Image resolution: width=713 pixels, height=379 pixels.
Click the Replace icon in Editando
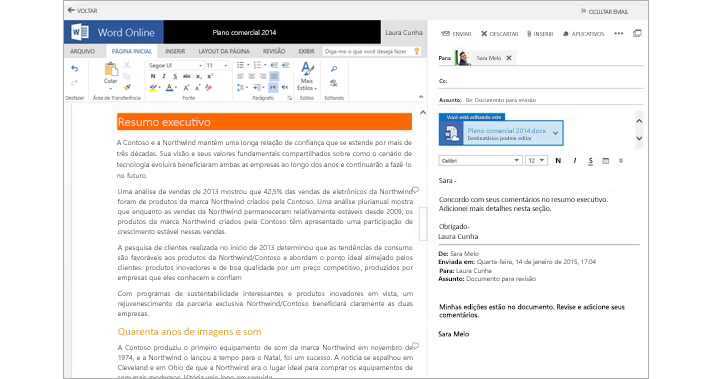tap(334, 83)
